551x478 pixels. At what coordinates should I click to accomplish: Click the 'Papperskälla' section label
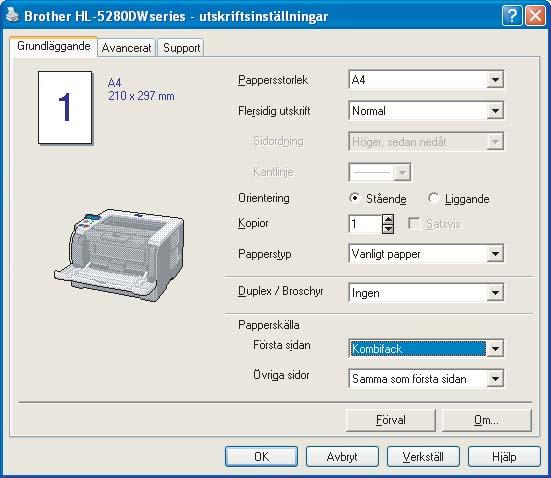[x=269, y=325]
